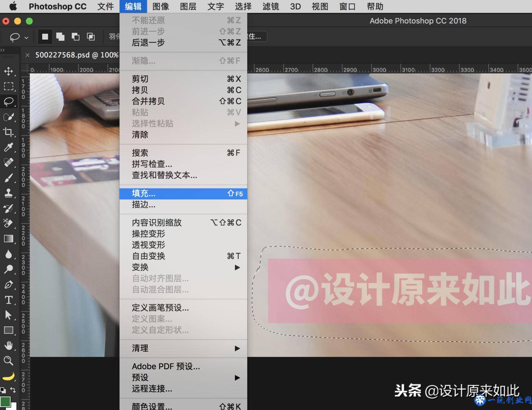
Task: Select the Gradient tool
Action: (8, 239)
